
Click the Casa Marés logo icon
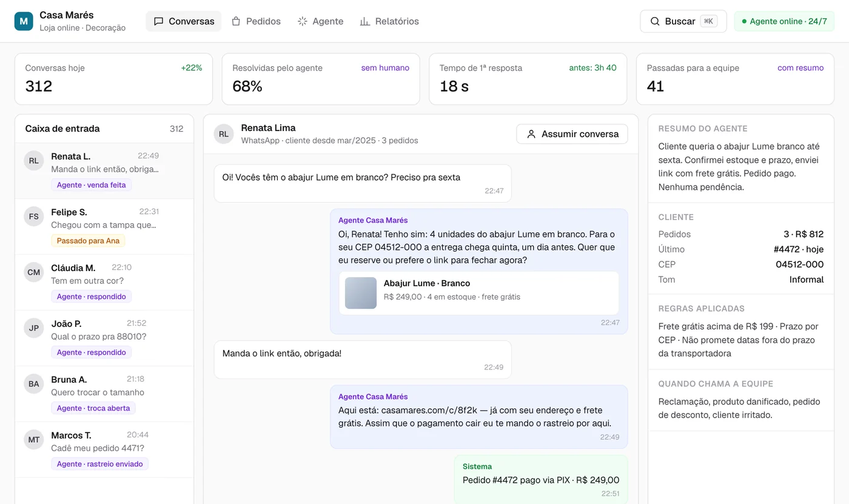click(24, 21)
